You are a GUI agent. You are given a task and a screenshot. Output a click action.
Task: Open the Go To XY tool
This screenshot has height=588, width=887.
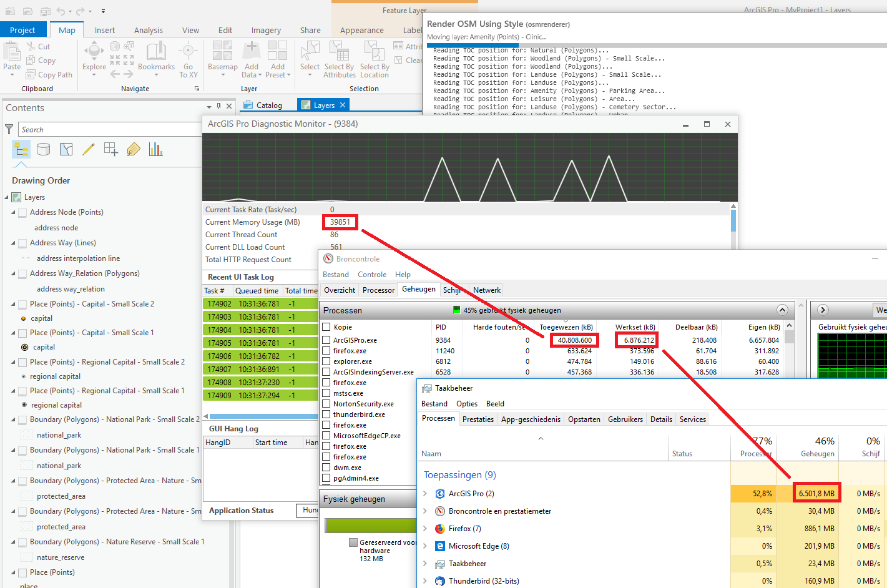(188, 51)
